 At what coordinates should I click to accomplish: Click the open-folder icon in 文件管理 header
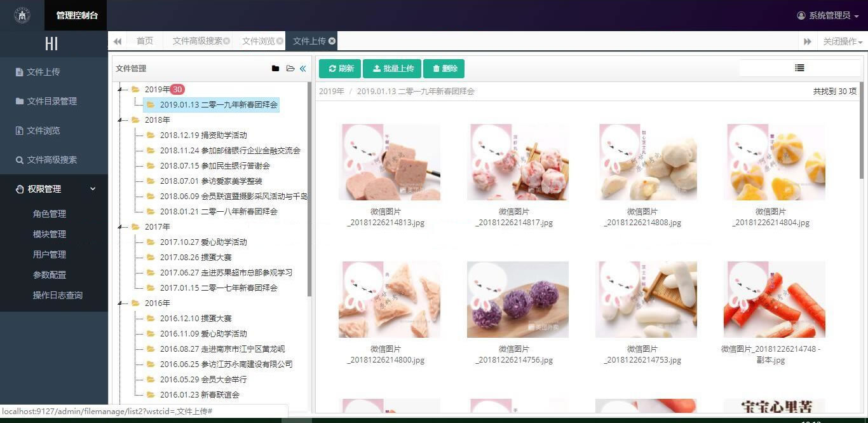[x=290, y=69]
